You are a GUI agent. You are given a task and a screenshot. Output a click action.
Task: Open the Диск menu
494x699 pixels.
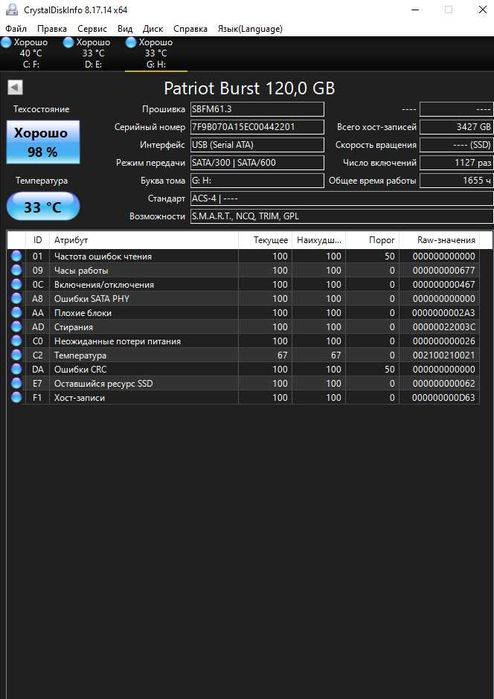point(152,29)
